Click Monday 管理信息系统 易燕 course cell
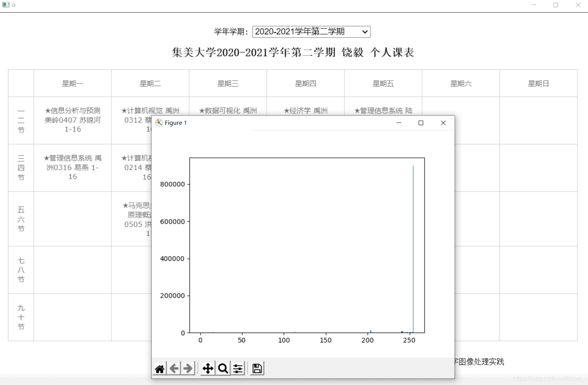 click(73, 168)
